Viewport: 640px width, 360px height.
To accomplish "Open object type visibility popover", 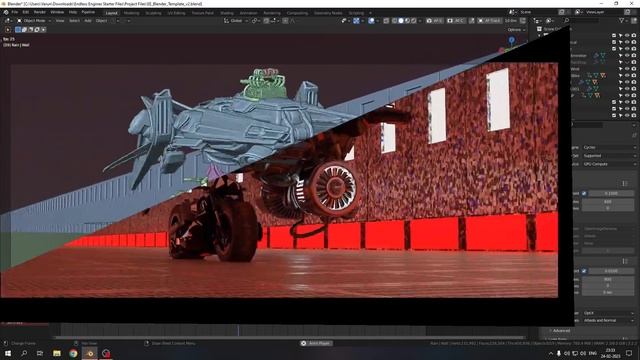I will click(x=345, y=20).
